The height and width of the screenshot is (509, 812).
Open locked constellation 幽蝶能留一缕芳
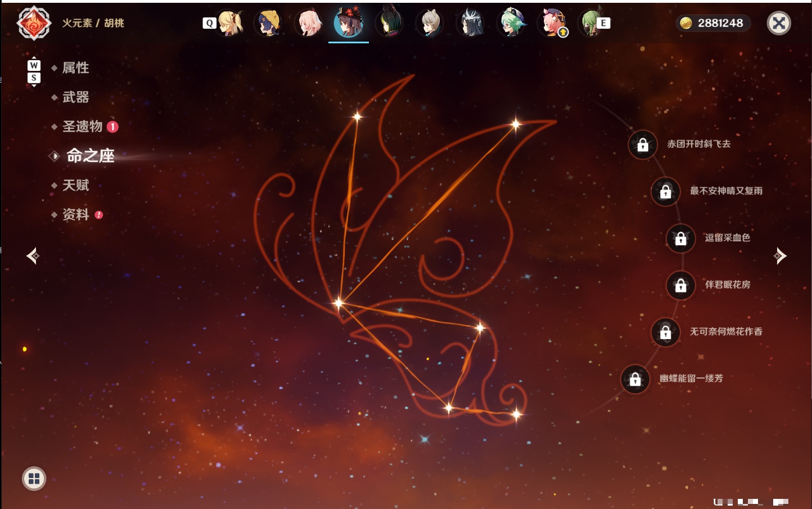coord(635,379)
